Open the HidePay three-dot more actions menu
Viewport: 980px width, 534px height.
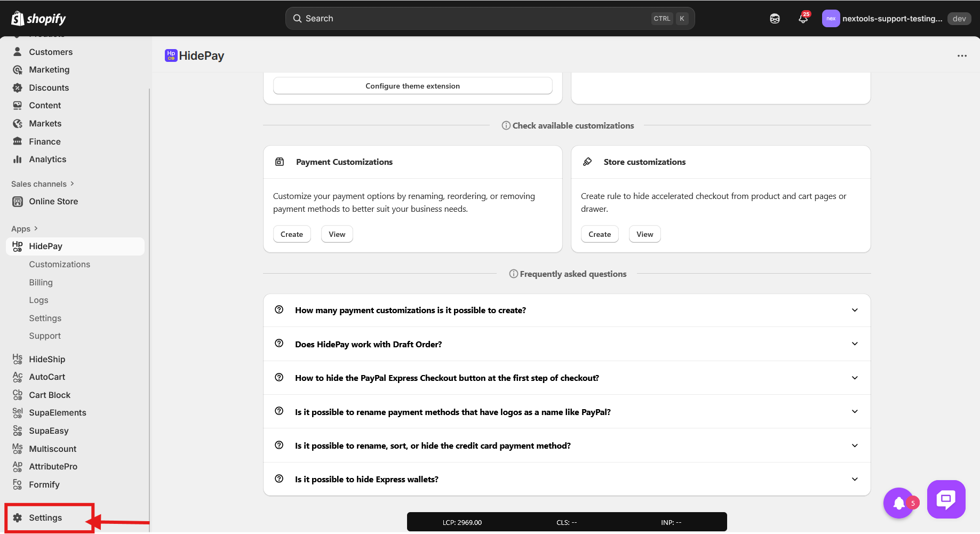point(962,56)
